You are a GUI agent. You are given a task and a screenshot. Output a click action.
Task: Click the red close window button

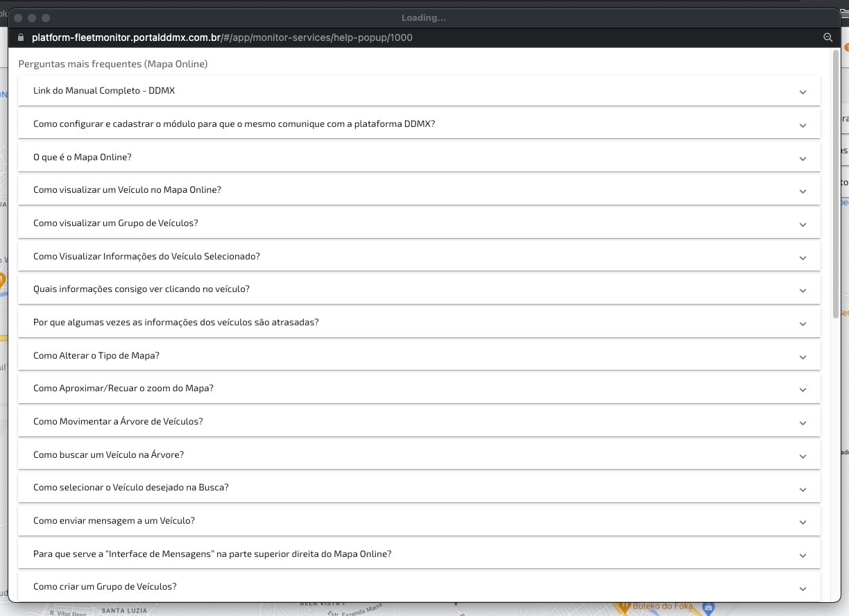[19, 17]
